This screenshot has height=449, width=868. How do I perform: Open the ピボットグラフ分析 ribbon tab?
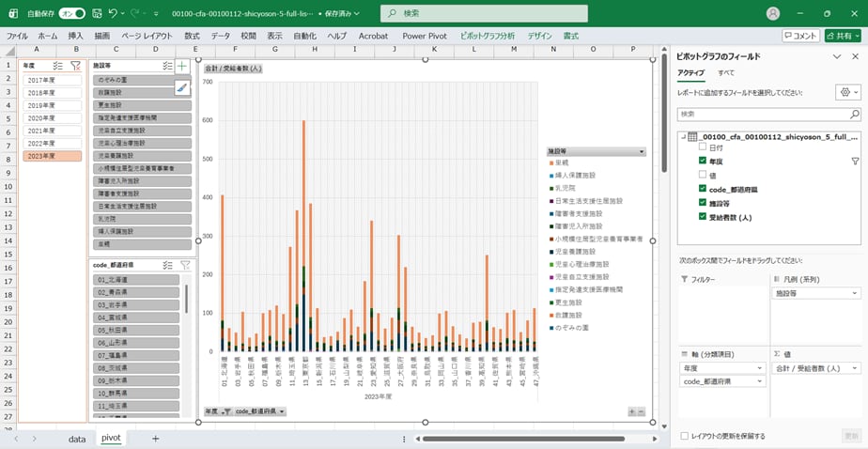click(487, 35)
